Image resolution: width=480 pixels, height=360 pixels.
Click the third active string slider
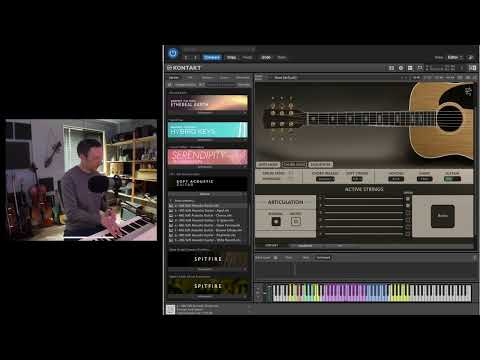[x=364, y=213]
